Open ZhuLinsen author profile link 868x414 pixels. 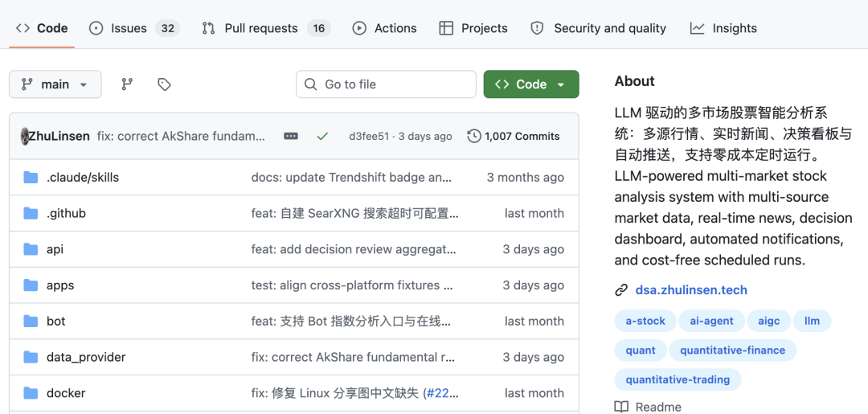tap(59, 136)
